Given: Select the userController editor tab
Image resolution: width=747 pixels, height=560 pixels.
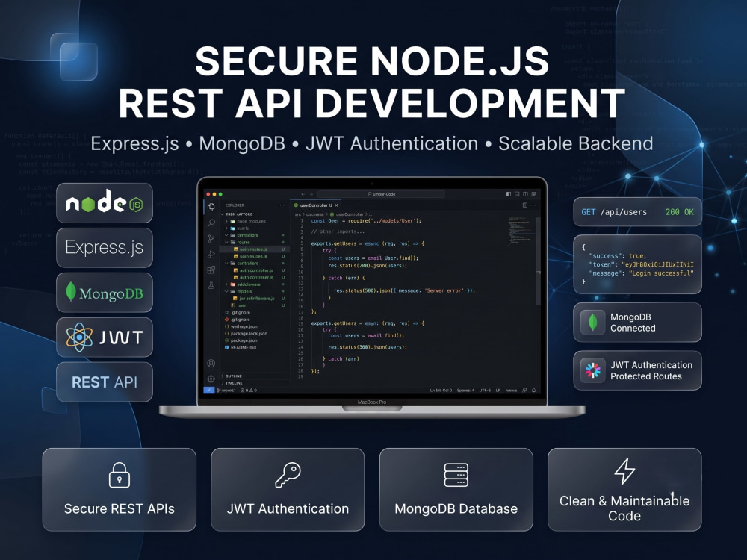Looking at the screenshot, I should [314, 205].
